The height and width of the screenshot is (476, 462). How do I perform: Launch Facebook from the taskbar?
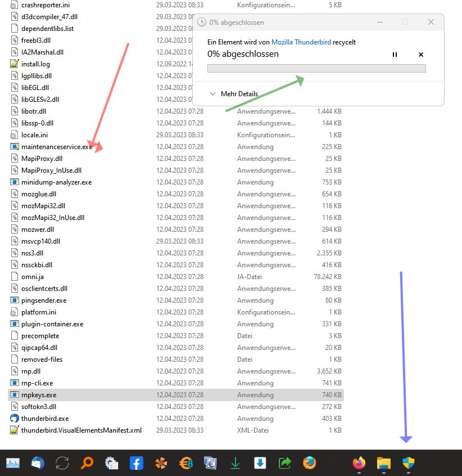(x=137, y=463)
